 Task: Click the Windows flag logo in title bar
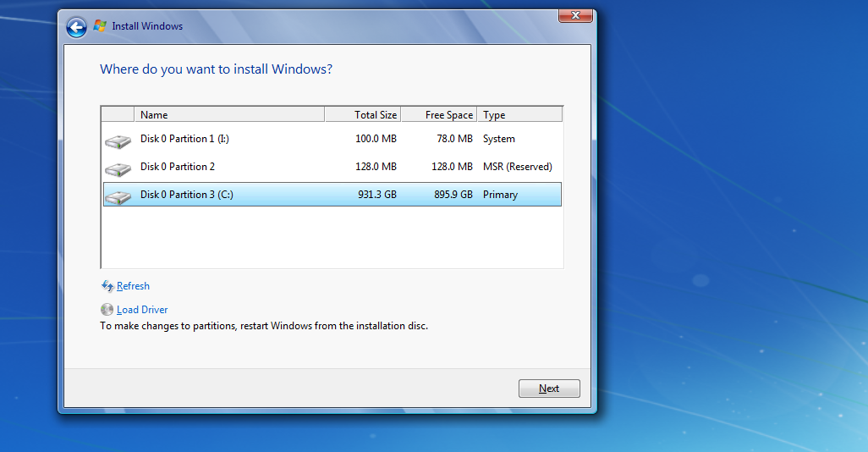[x=100, y=25]
